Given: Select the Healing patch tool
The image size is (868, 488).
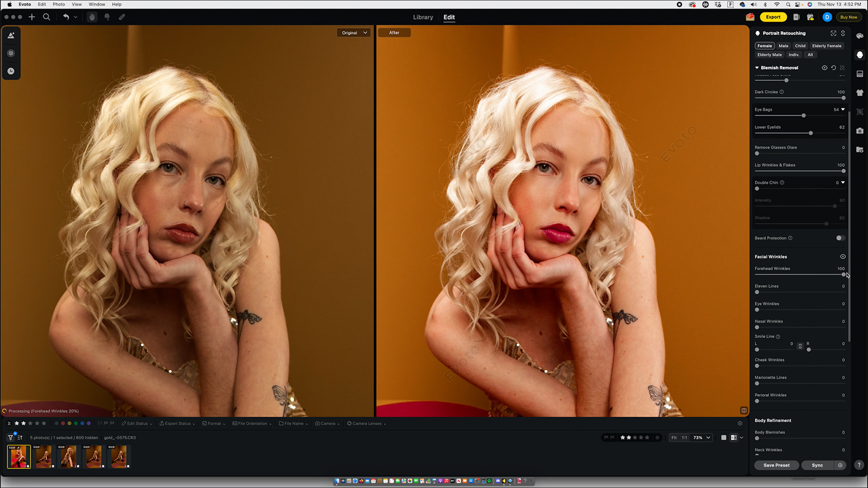Looking at the screenshot, I should tap(122, 17).
